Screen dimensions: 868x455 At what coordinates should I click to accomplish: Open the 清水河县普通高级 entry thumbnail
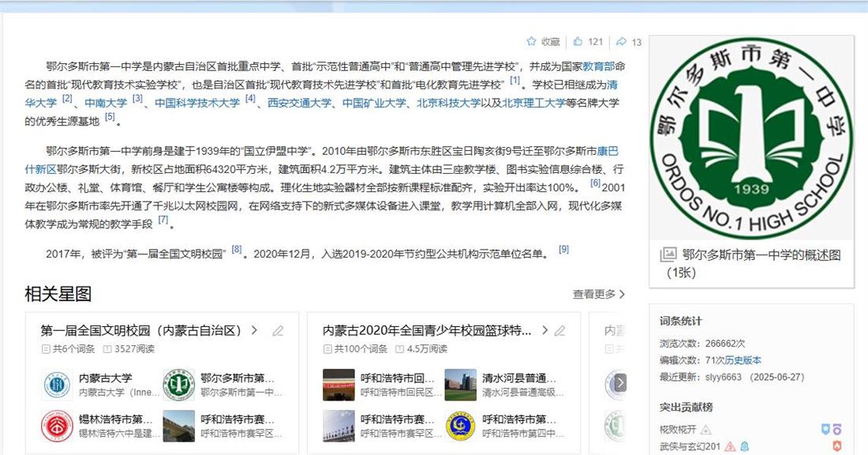coord(461,385)
